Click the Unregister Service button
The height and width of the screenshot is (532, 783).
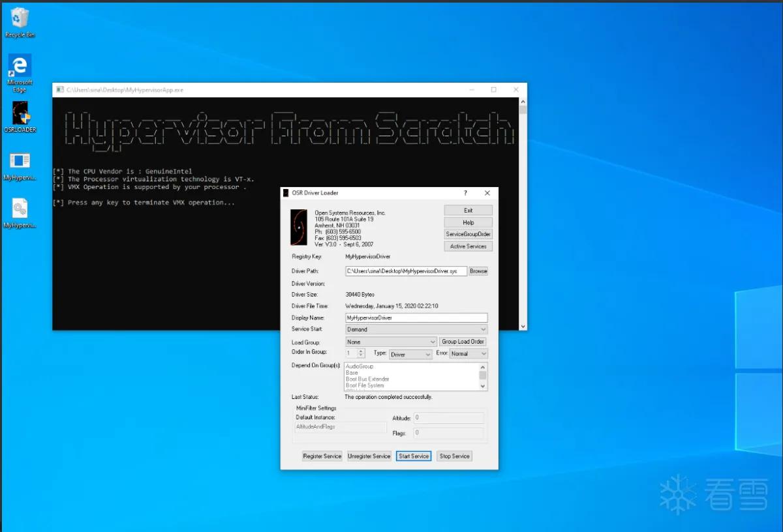[369, 456]
